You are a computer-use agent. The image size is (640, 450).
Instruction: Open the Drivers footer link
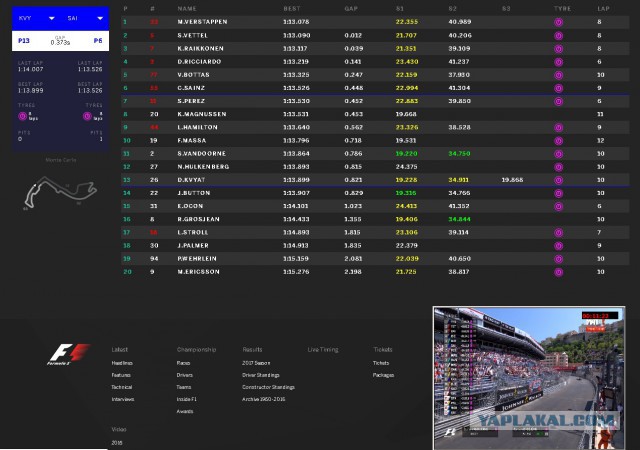(184, 375)
